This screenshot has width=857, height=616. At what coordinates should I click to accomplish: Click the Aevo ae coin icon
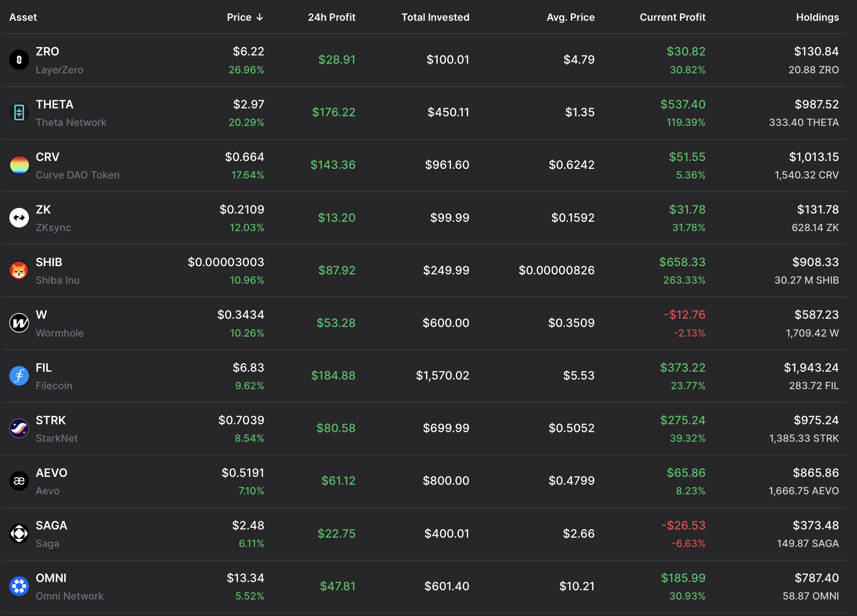tap(19, 481)
